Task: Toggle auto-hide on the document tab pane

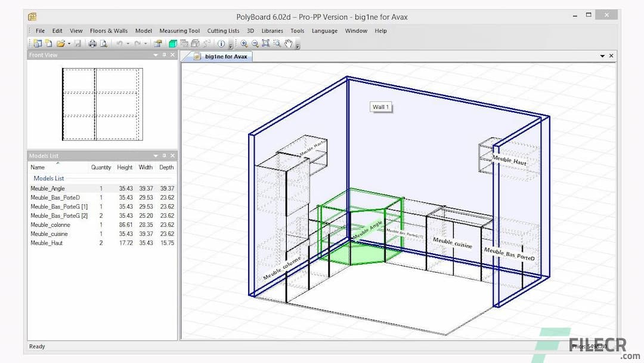Action: click(602, 56)
